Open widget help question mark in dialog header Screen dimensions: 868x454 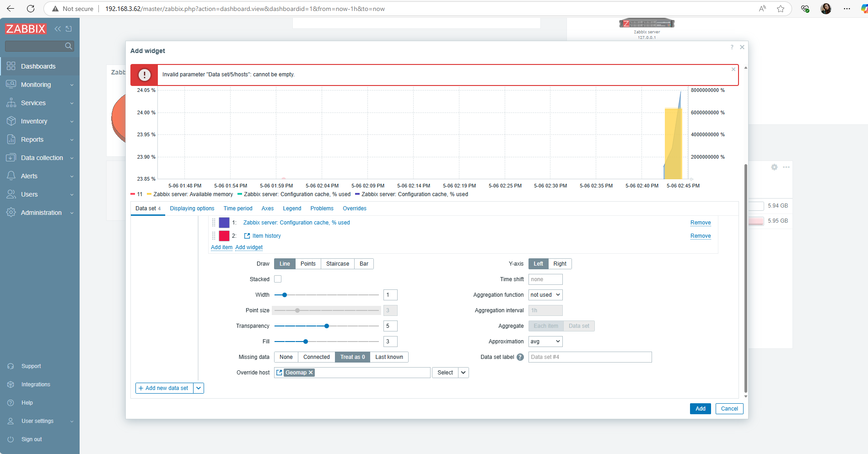(x=732, y=47)
